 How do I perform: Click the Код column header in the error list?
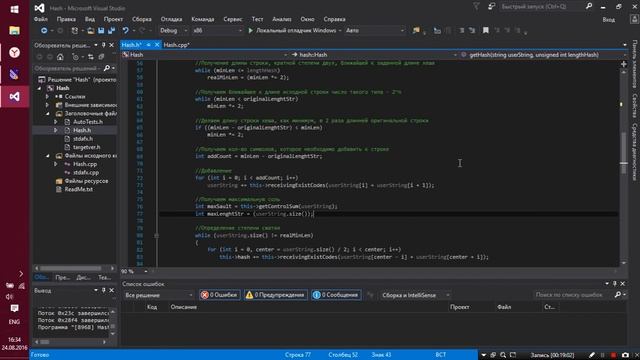(152, 307)
